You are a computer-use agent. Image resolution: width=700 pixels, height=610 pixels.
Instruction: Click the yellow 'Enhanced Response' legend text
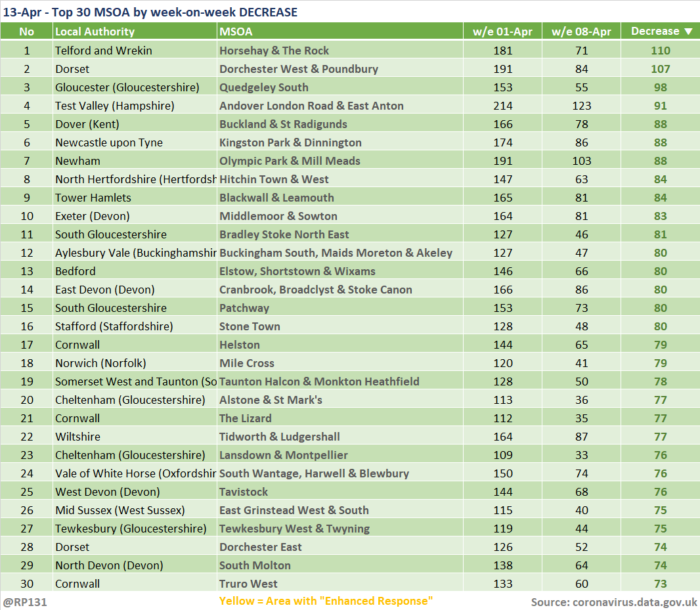(x=326, y=601)
